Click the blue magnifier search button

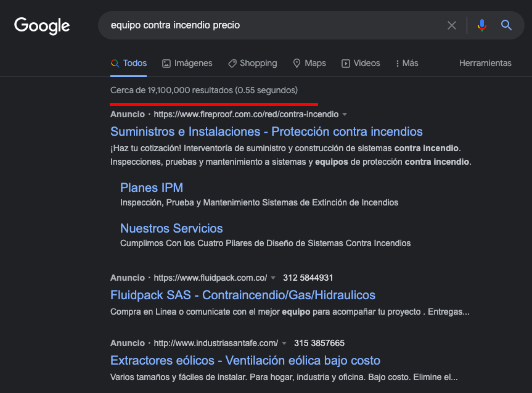pos(506,25)
